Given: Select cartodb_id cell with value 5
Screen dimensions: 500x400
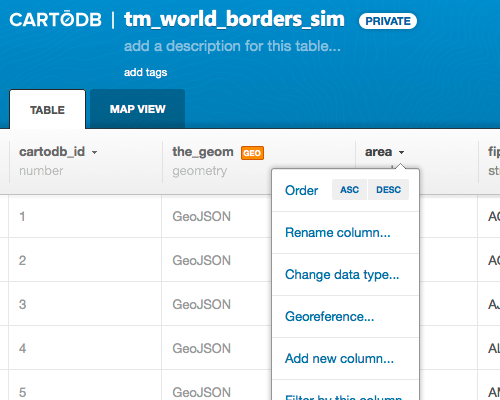Looking at the screenshot, I should [x=85, y=385].
